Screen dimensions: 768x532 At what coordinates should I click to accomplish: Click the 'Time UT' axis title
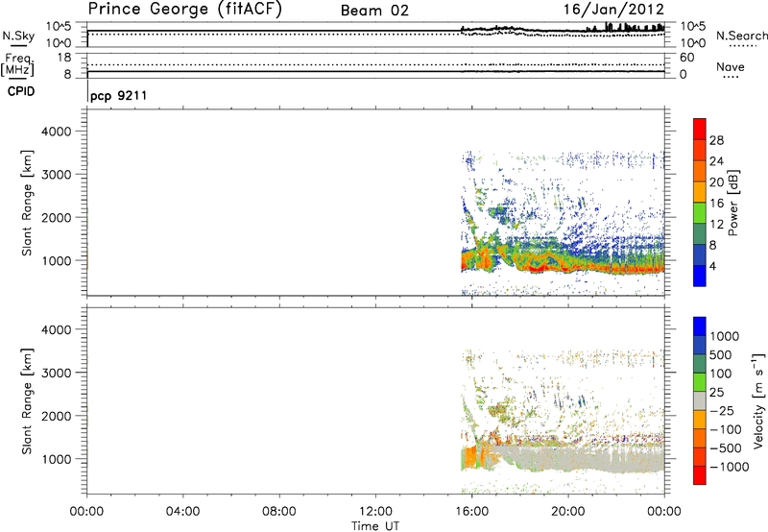click(x=375, y=526)
